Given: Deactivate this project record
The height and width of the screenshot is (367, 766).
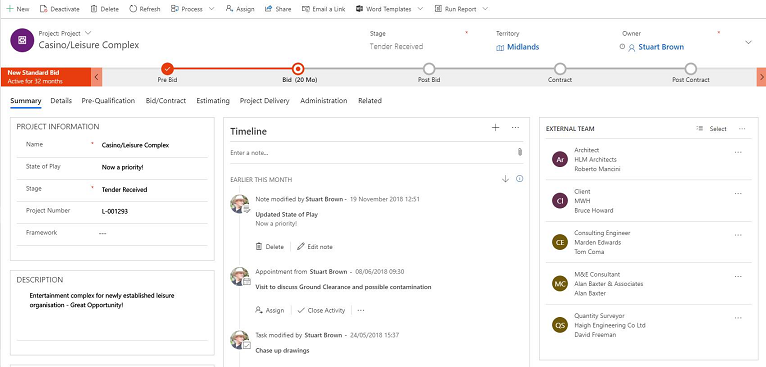Looking at the screenshot, I should (59, 9).
